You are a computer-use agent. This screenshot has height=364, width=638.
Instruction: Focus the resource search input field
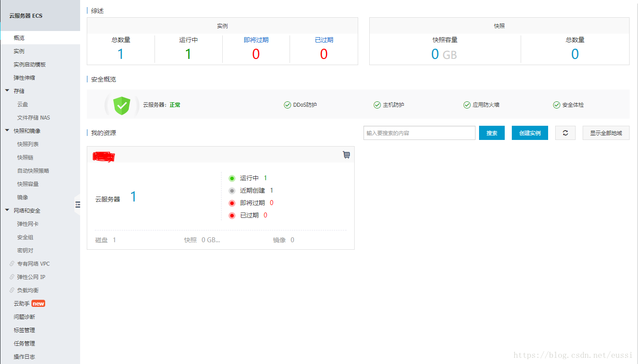coord(419,133)
